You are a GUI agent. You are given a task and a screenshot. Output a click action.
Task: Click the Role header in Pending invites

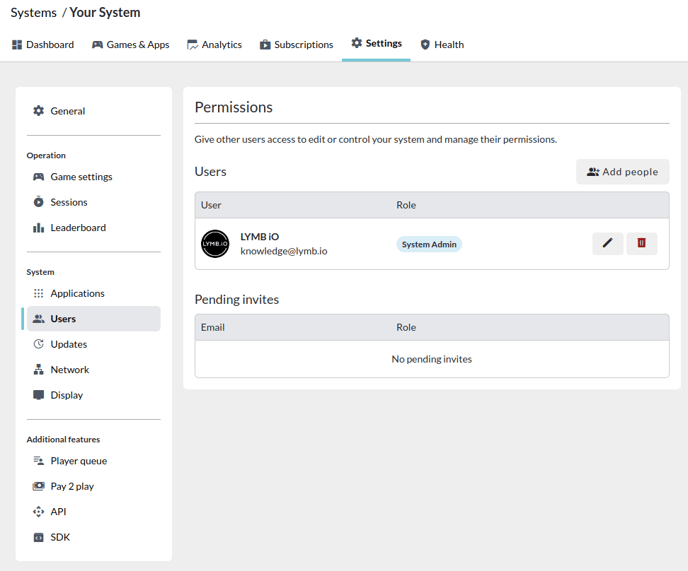tap(406, 327)
